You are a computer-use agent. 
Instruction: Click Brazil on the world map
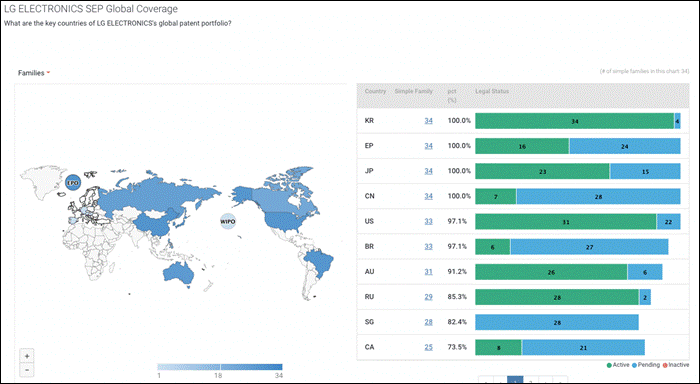click(x=319, y=262)
